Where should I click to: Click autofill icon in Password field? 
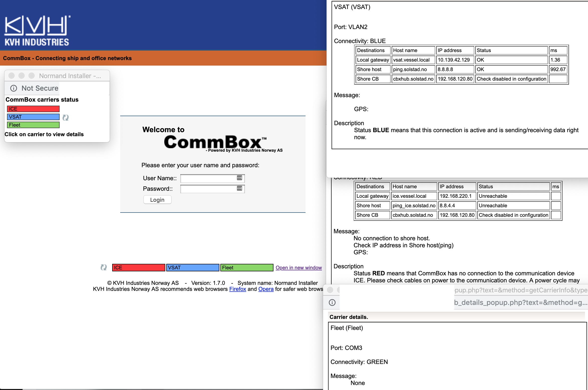pyautogui.click(x=239, y=188)
